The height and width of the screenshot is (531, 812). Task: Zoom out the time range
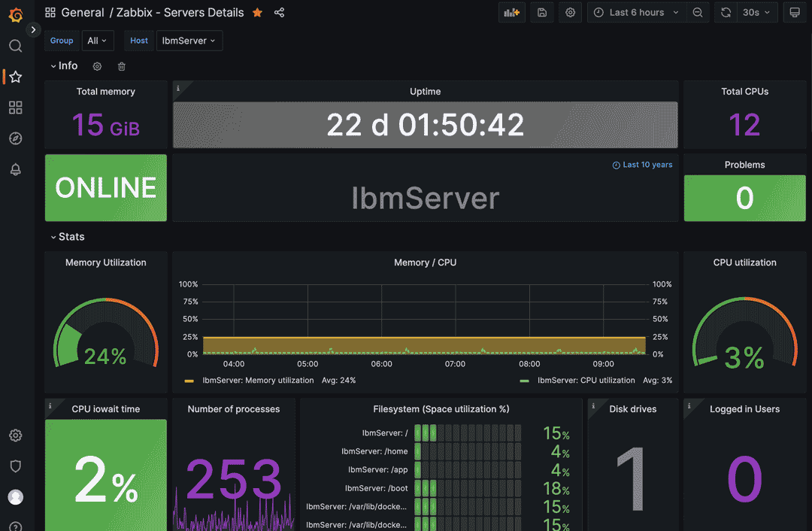pos(698,13)
